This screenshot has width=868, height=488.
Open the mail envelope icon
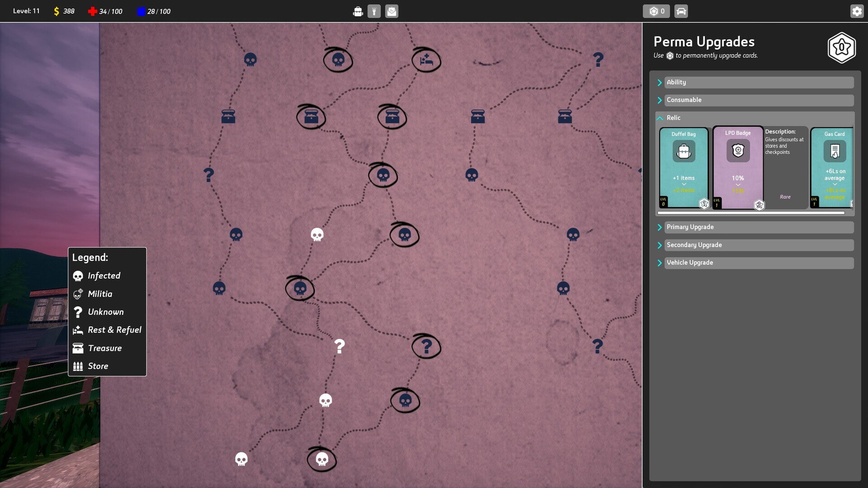[392, 11]
